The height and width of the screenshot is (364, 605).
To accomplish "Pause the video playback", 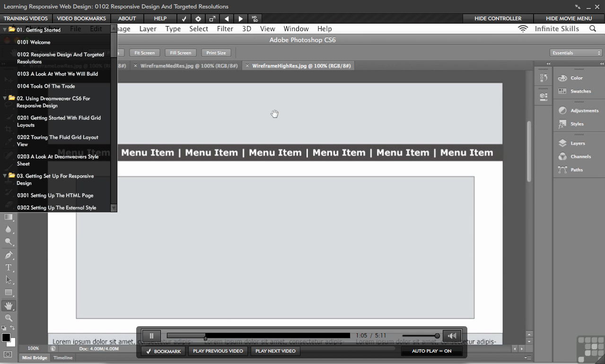I will [x=151, y=336].
